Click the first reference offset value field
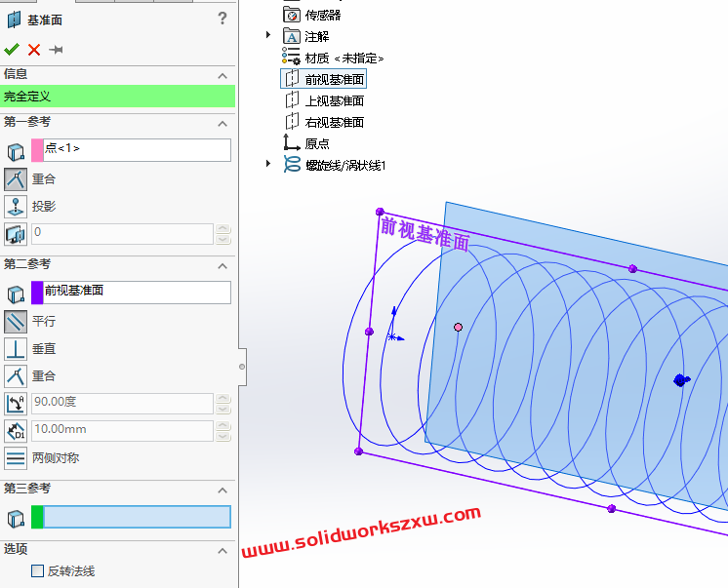Viewport: 728px width, 588px height. tap(123, 234)
